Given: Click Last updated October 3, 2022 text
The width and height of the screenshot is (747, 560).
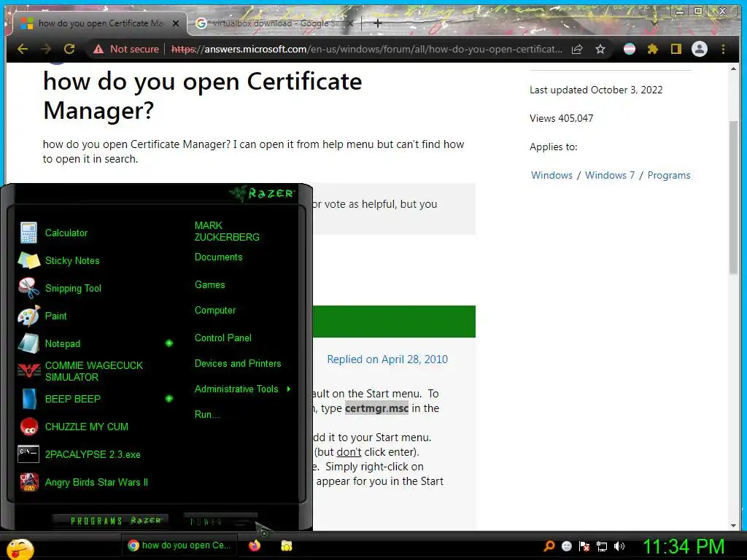Looking at the screenshot, I should tap(596, 90).
